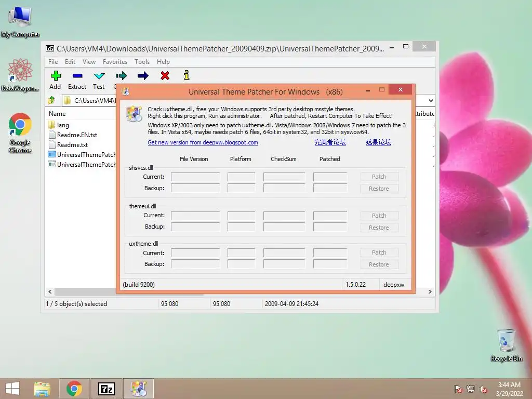Image resolution: width=532 pixels, height=399 pixels.
Task: Select the first UniversalThemePatcher exe file
Action: 82,155
